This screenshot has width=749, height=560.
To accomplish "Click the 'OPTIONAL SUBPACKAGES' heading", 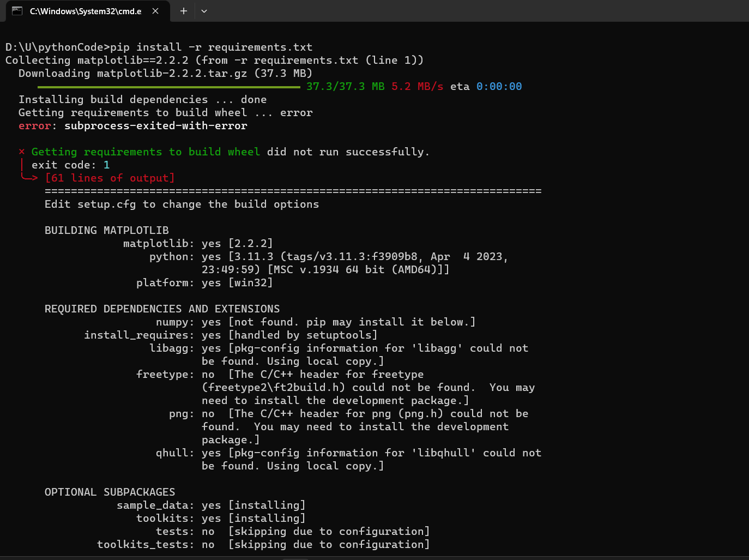I will 110,492.
